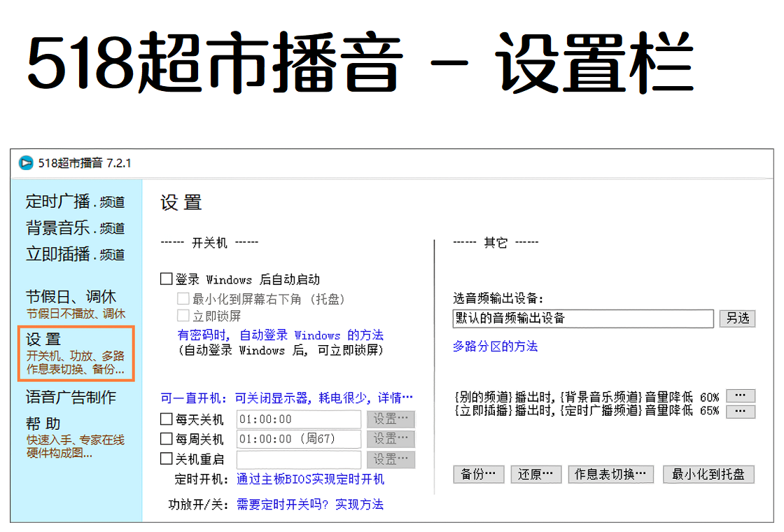Click 最小化到托盘 button

(708, 475)
